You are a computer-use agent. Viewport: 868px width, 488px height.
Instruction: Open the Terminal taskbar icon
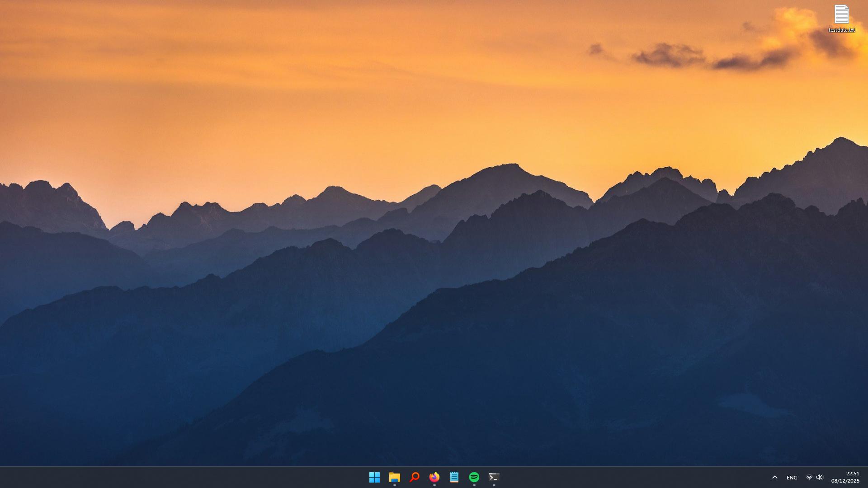click(494, 477)
